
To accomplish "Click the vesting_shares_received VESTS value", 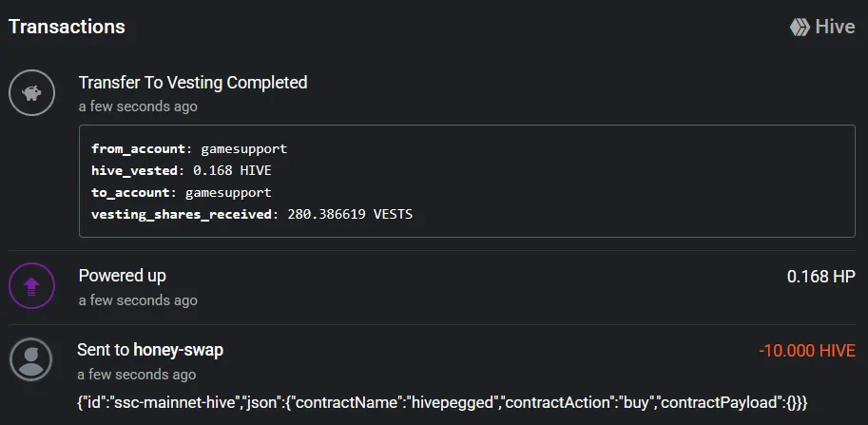I will click(350, 214).
